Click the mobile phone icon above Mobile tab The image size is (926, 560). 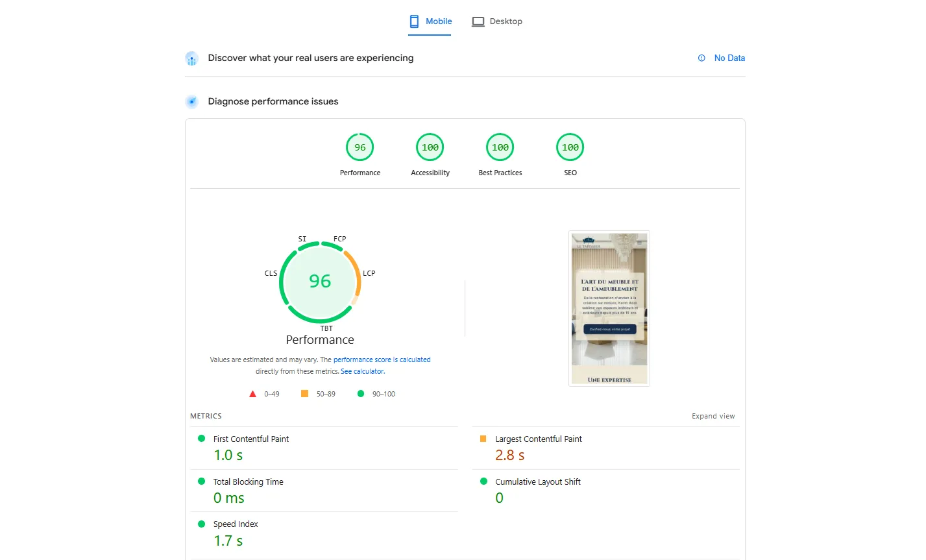[413, 21]
